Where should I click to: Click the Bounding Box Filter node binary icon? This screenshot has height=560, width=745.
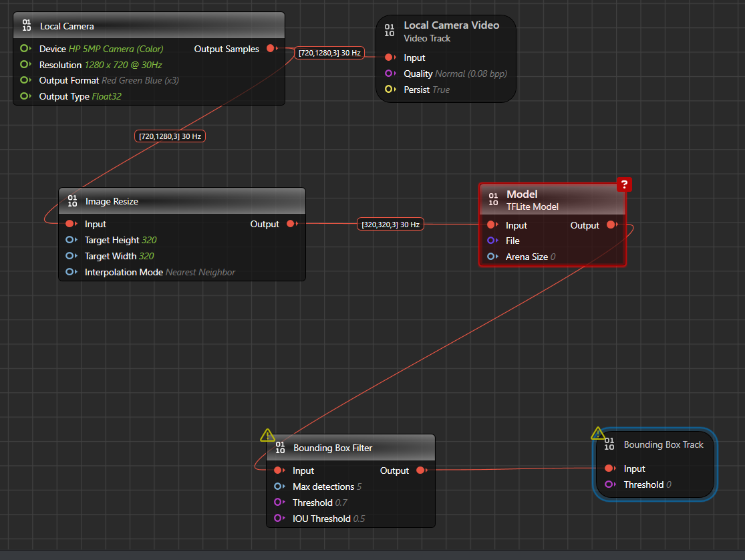click(x=281, y=448)
